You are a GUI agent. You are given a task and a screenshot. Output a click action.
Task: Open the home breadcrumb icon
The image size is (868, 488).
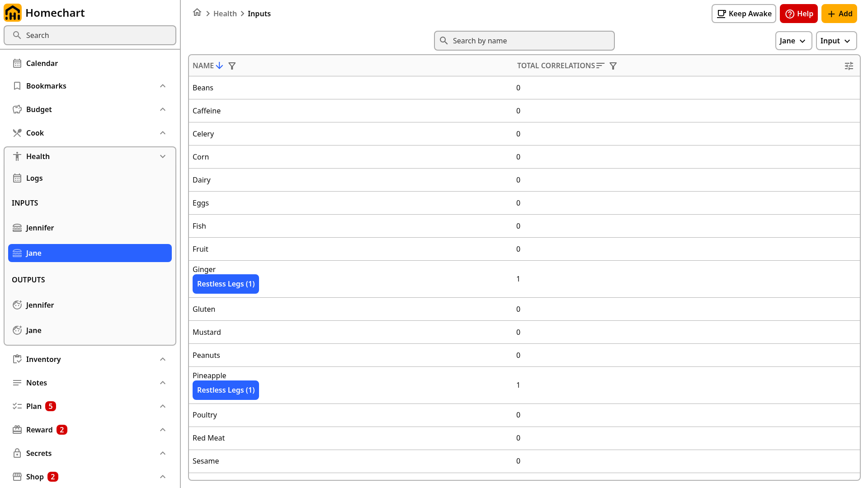coord(197,13)
